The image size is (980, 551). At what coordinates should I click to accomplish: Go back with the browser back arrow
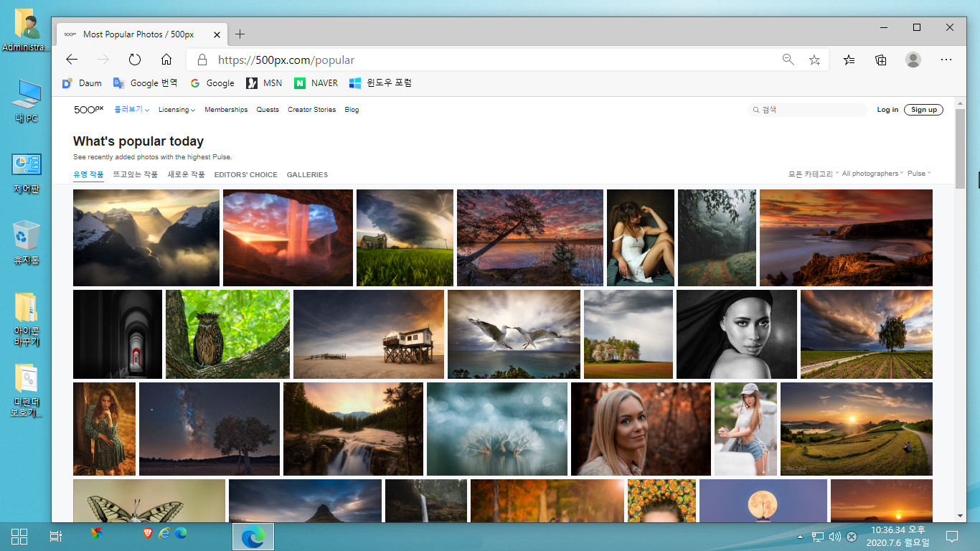click(x=72, y=60)
